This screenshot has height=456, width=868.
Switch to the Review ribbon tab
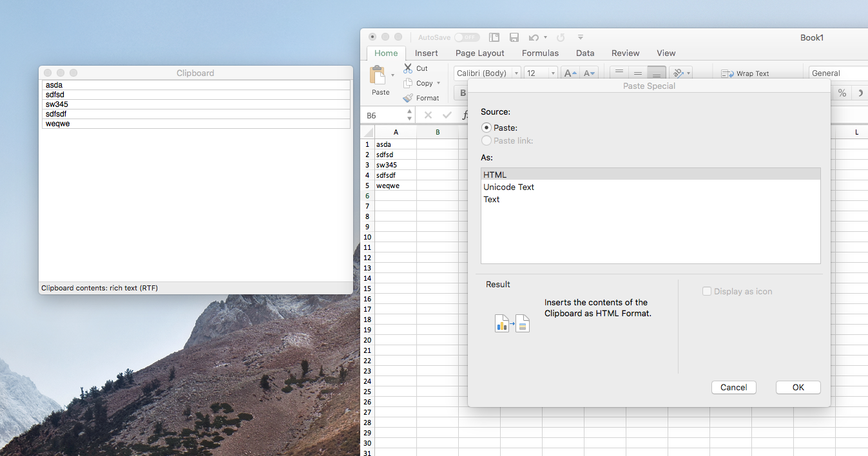[626, 53]
